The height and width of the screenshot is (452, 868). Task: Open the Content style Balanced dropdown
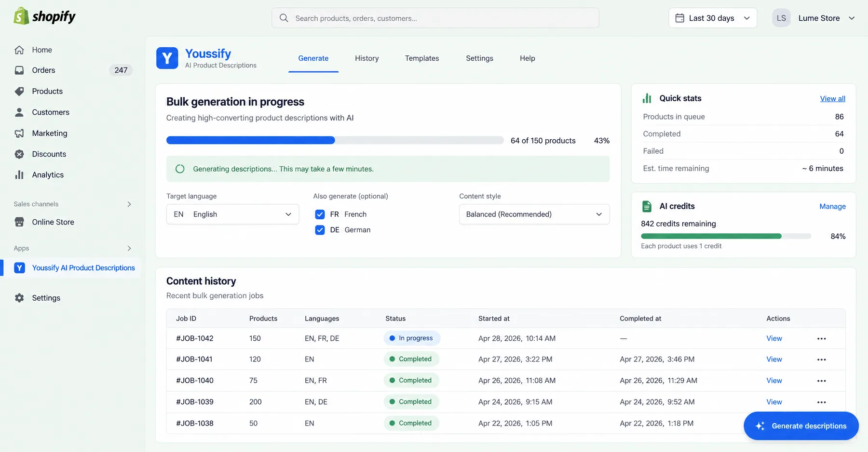pos(534,214)
